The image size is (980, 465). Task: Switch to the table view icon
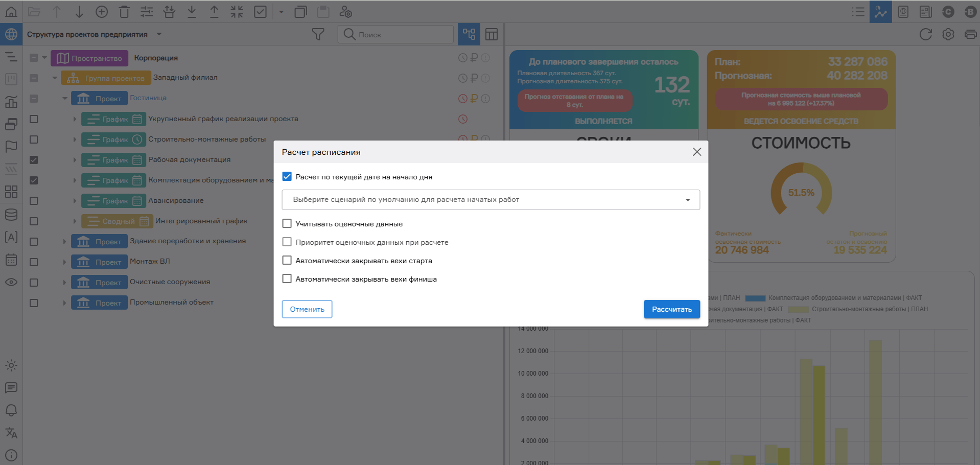491,34
